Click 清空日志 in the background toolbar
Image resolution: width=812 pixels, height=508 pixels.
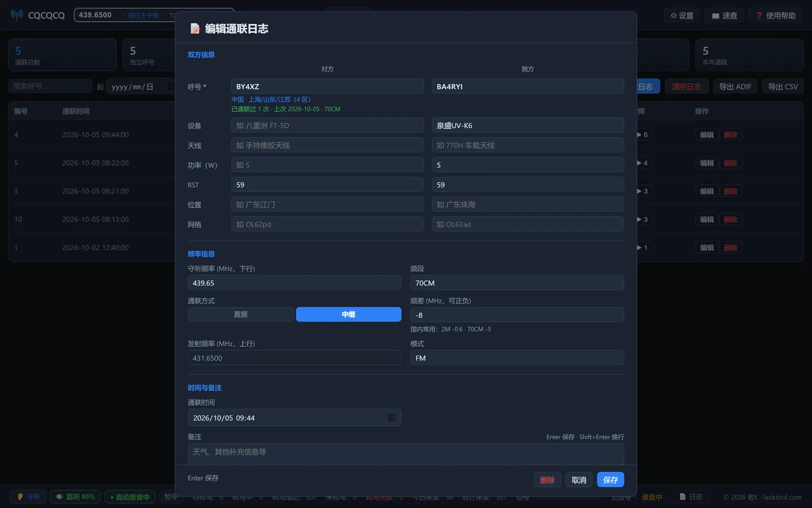[686, 86]
